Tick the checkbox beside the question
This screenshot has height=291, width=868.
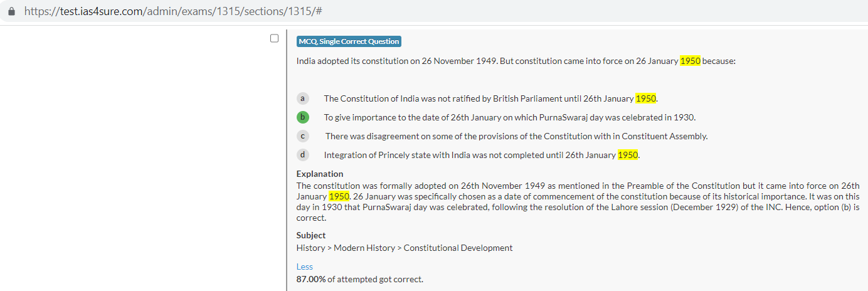[274, 38]
